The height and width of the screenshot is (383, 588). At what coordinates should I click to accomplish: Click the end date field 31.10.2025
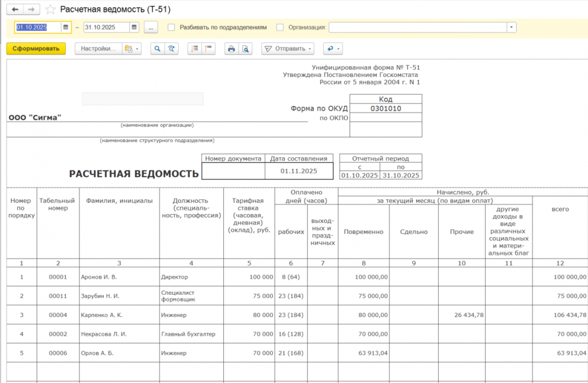pos(107,27)
